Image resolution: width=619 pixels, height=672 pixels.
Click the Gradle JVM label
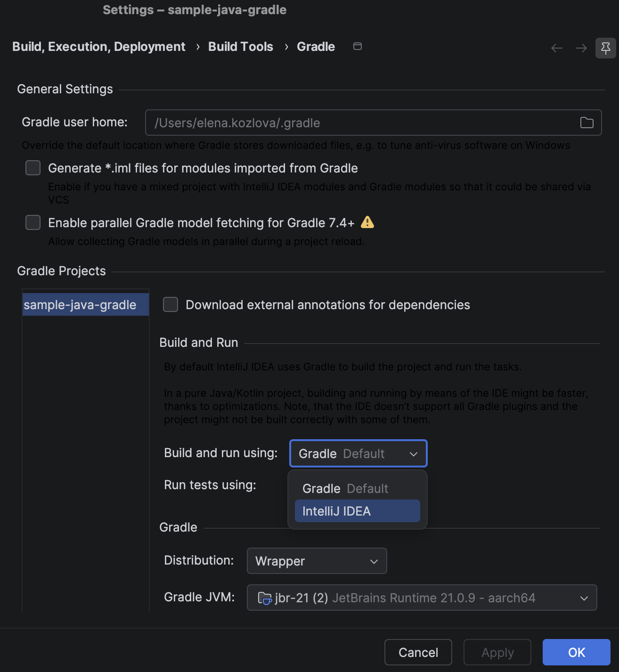click(x=199, y=597)
